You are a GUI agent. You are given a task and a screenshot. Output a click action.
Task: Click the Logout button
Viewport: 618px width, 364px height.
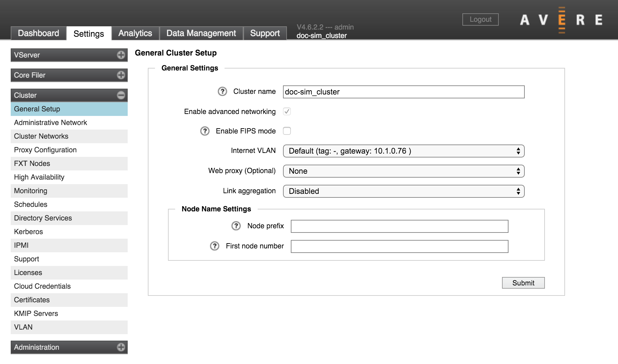[x=481, y=19]
